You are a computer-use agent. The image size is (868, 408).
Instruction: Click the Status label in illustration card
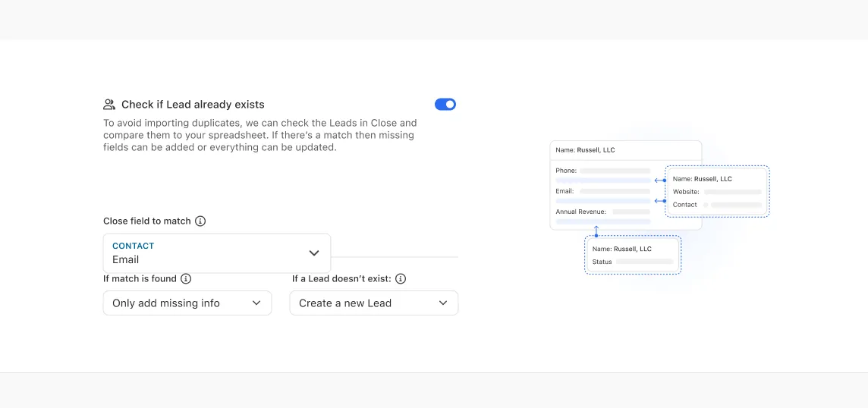(x=602, y=262)
